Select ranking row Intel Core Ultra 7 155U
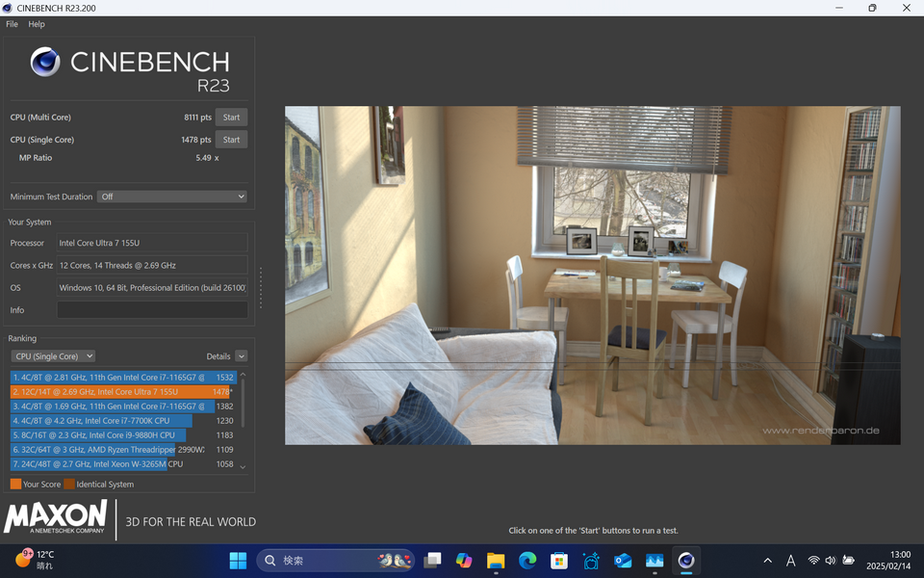Screen dimensions: 924x578 tap(122, 392)
